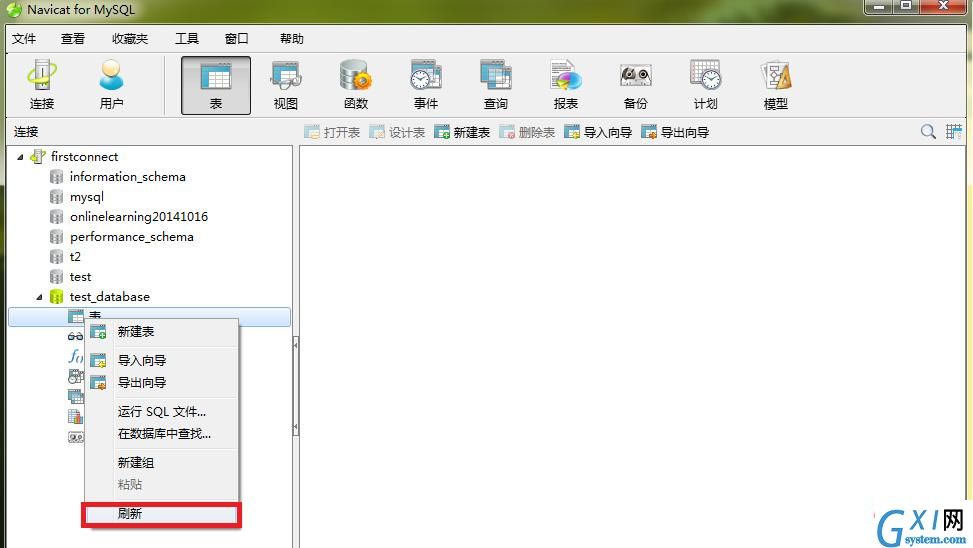Open the Window (窗口) menu
Screen dimensions: 973x548
click(x=236, y=38)
